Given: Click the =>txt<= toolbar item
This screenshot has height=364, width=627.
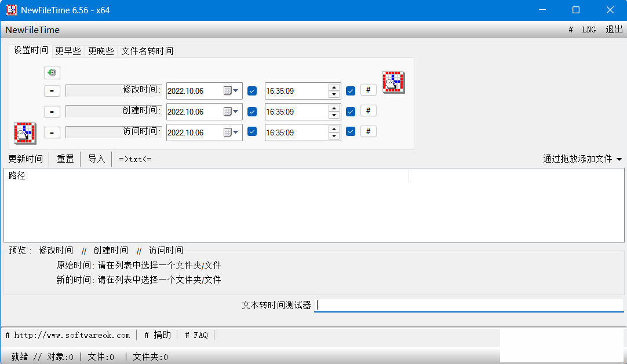Looking at the screenshot, I should 135,159.
